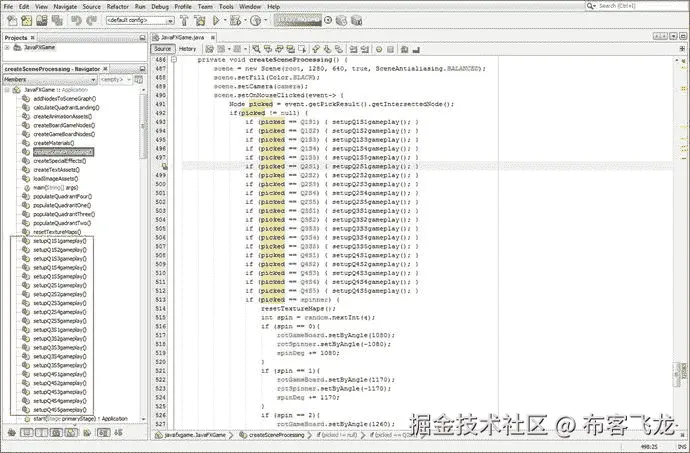Open the Members dropdown in Navigator
The image size is (690, 453).
click(x=50, y=80)
